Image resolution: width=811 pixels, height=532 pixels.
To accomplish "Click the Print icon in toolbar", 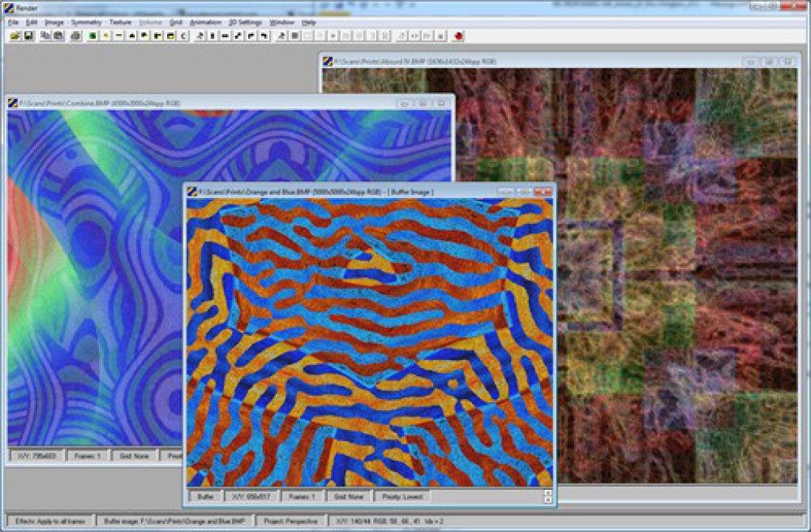I will pos(74,36).
